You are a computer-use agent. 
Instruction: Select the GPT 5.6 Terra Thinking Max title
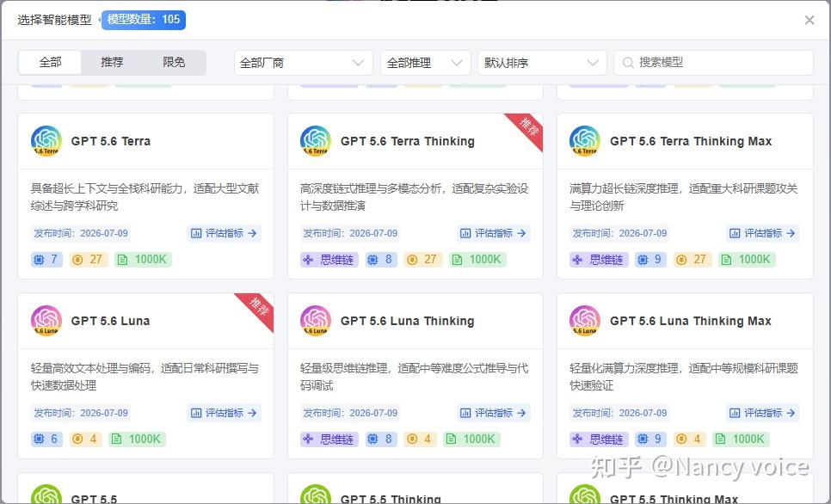pos(691,142)
